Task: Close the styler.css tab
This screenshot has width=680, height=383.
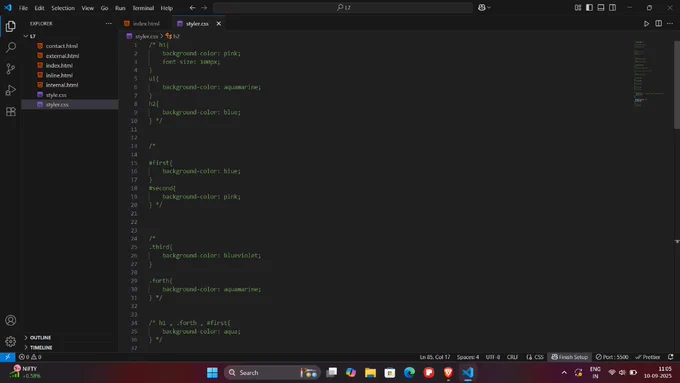Action: point(219,23)
